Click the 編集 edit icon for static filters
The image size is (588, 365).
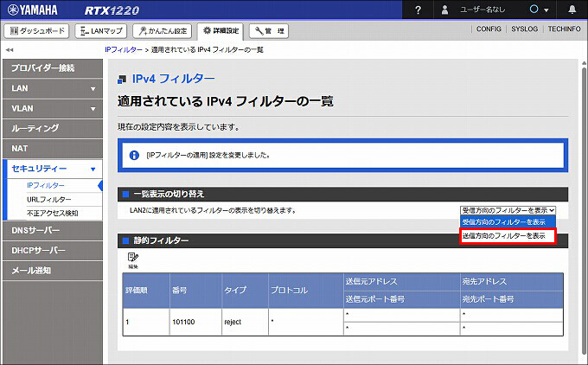tap(133, 260)
